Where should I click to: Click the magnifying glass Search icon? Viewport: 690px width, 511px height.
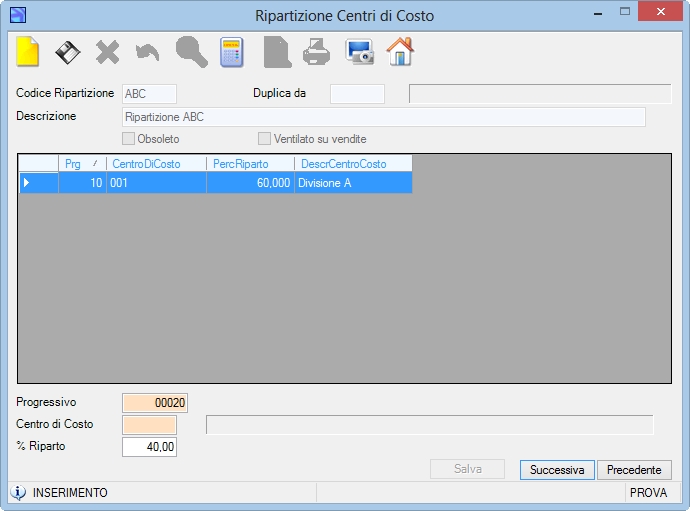[x=191, y=52]
